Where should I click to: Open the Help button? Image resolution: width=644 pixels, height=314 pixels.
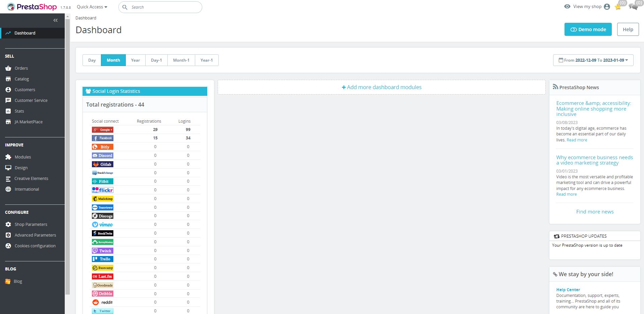[628, 29]
